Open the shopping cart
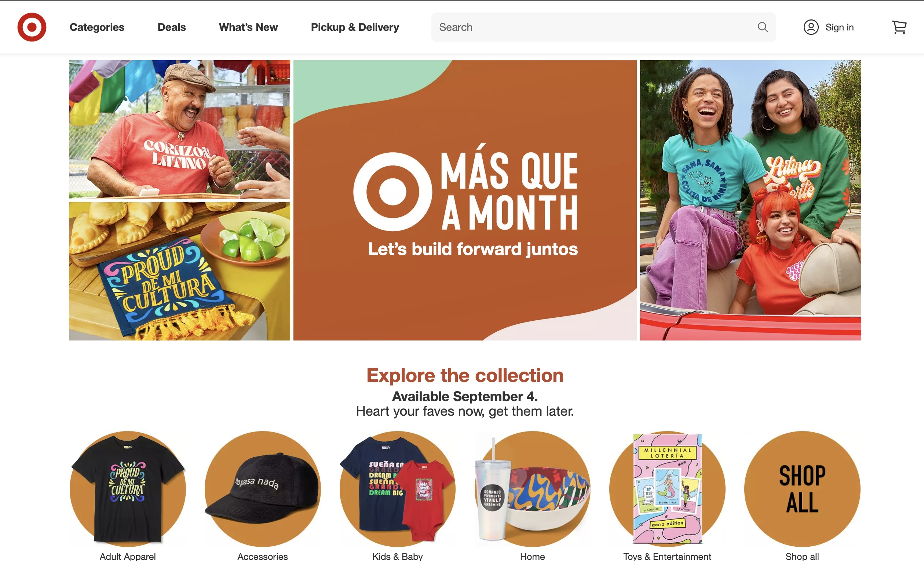This screenshot has width=924, height=561. point(899,27)
